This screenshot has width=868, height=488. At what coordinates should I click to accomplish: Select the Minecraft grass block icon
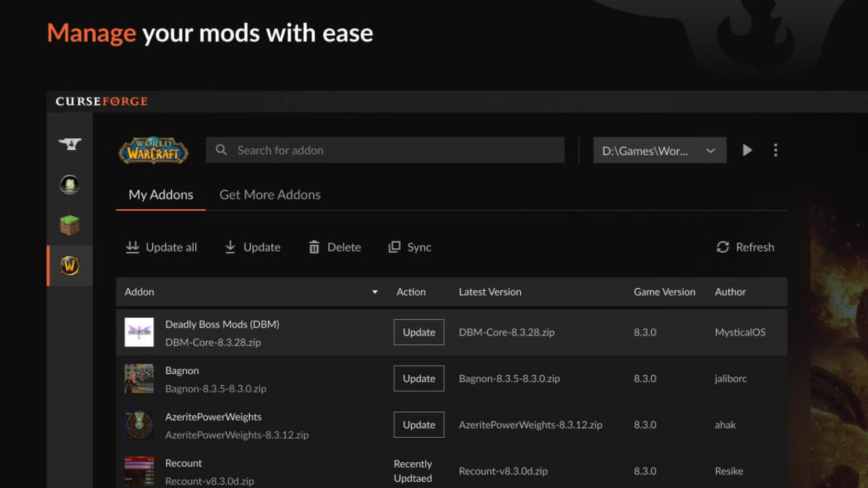coord(70,224)
